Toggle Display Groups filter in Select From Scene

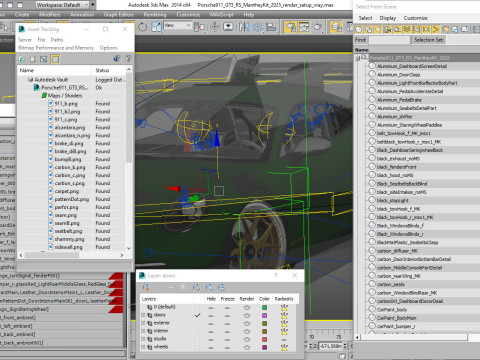click(x=417, y=30)
